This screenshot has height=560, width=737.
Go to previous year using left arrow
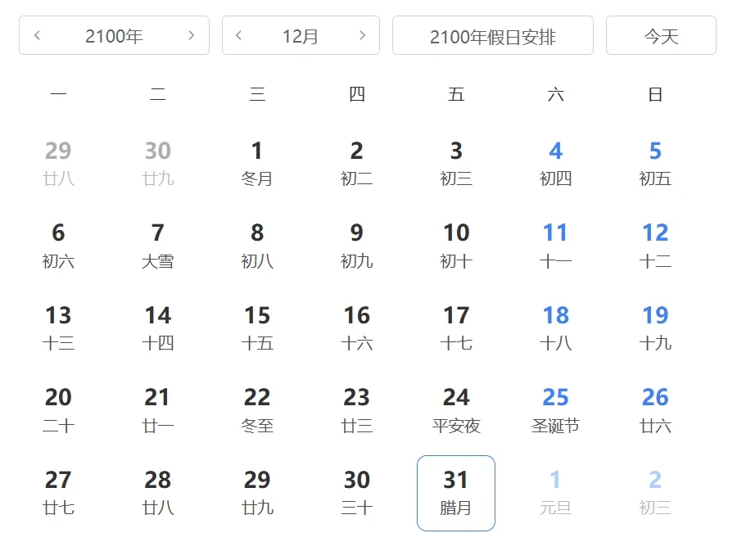38,35
